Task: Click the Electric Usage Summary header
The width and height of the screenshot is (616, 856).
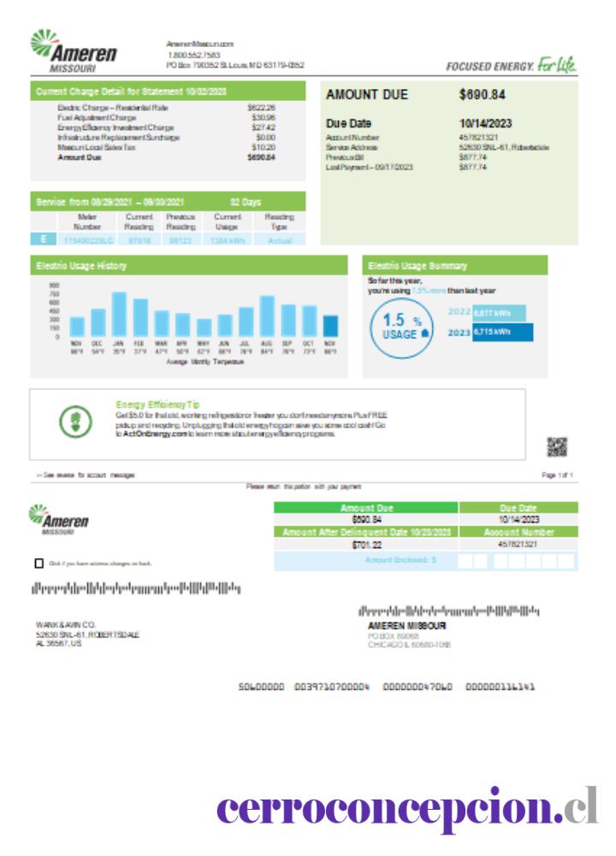Action: 454,265
